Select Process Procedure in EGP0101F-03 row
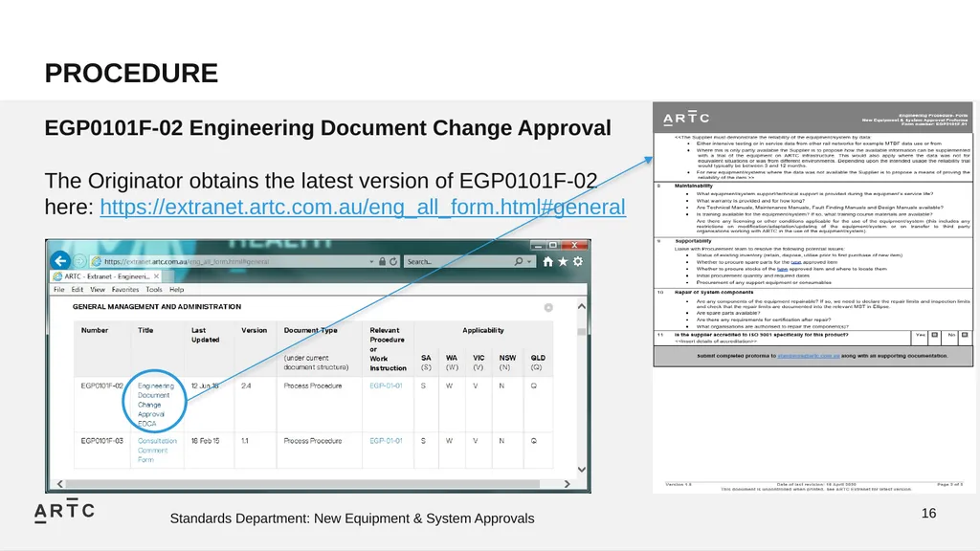980x551 pixels. pos(313,441)
